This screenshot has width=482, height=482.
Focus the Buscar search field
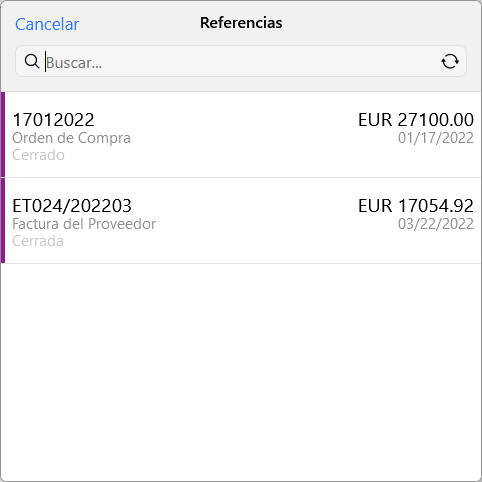(x=241, y=61)
